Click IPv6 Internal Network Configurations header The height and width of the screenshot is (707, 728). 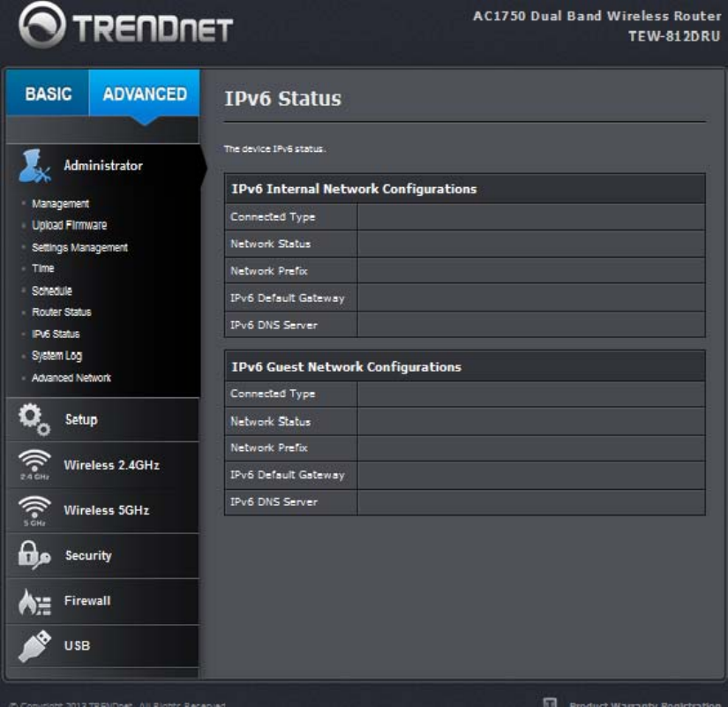click(465, 189)
